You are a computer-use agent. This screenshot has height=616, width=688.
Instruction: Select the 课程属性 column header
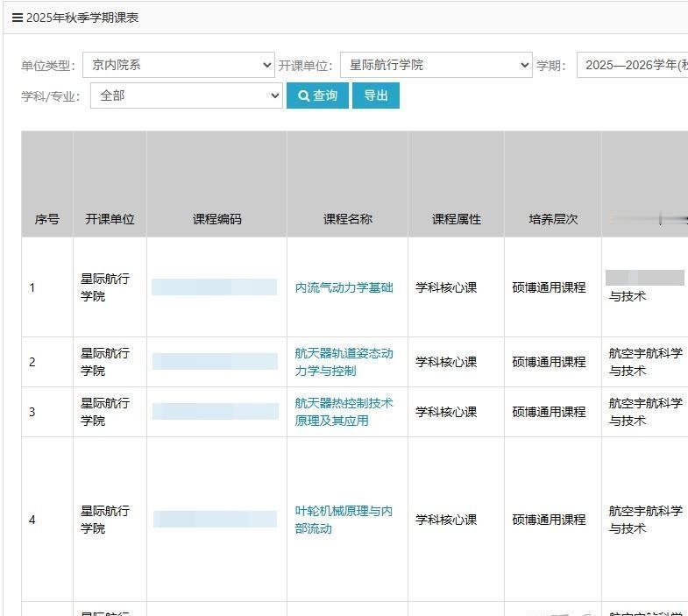(x=456, y=219)
